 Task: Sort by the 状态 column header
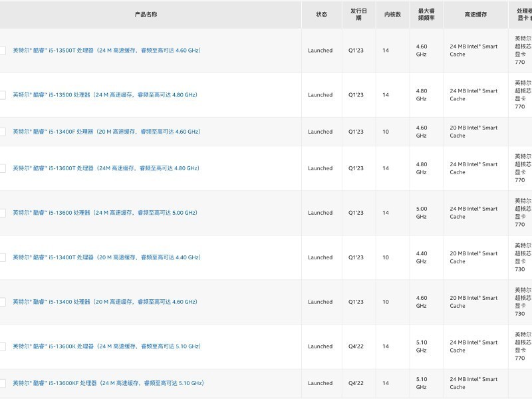[322, 14]
